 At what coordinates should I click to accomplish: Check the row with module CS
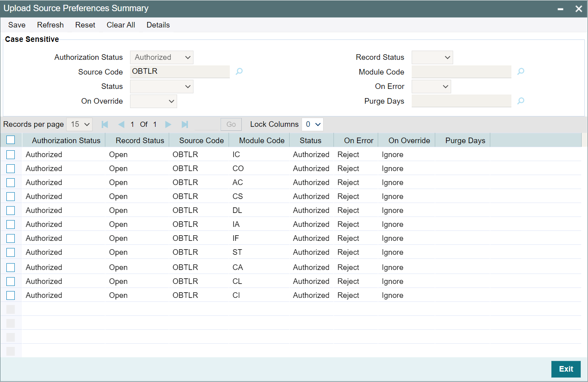point(11,197)
